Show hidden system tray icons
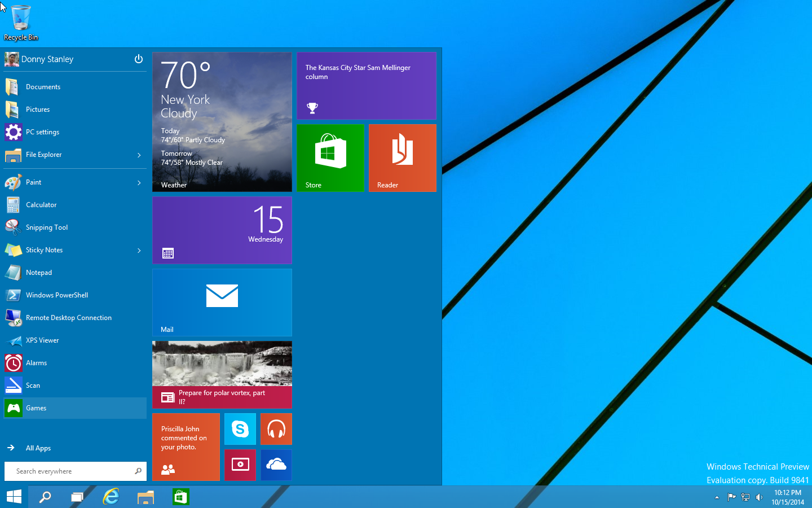 717,497
